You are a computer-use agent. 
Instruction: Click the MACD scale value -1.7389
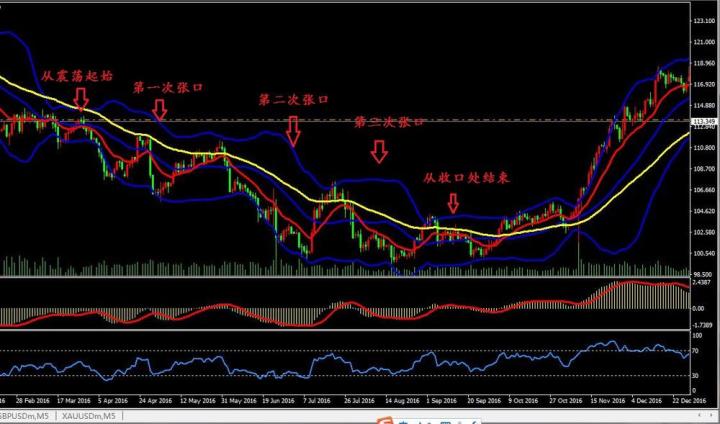pyautogui.click(x=702, y=325)
